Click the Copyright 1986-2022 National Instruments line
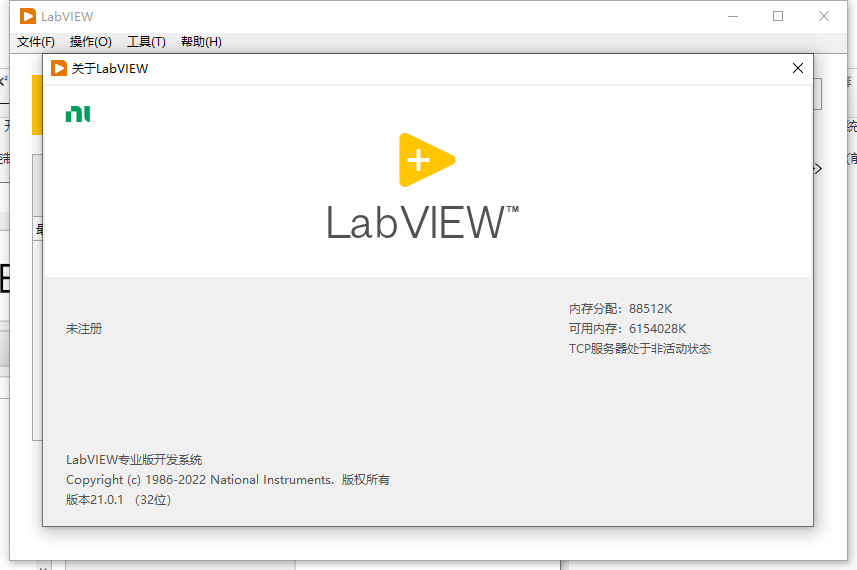857x570 pixels. (228, 480)
